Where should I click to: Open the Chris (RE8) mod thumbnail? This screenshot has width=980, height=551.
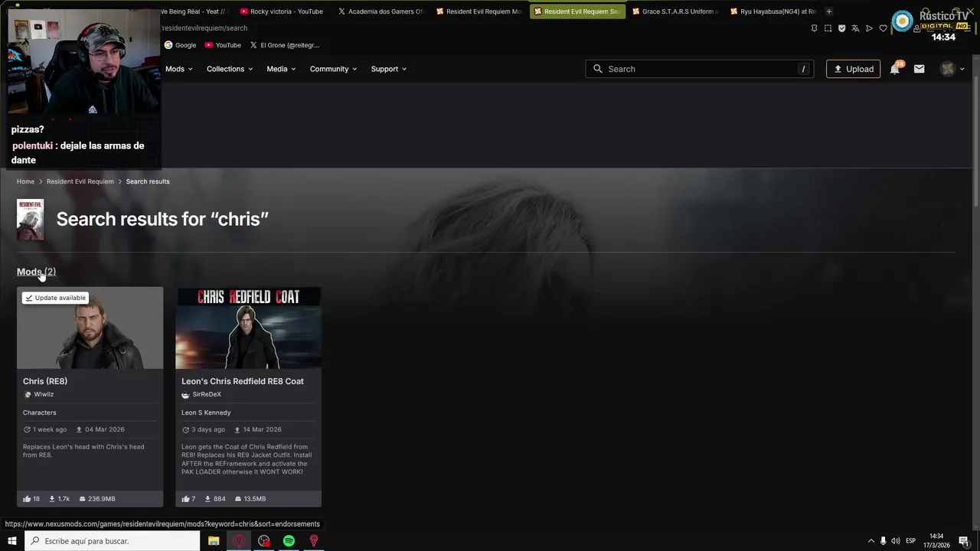pyautogui.click(x=90, y=328)
